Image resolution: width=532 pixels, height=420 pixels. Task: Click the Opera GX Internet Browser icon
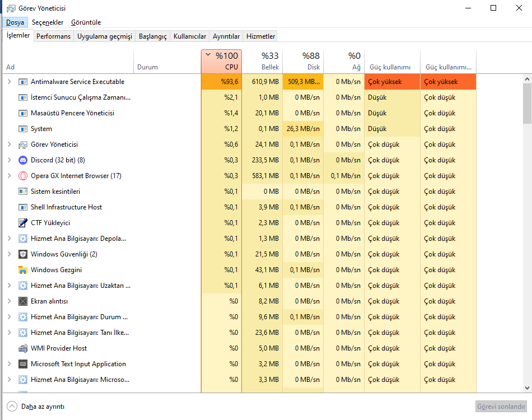pos(23,176)
